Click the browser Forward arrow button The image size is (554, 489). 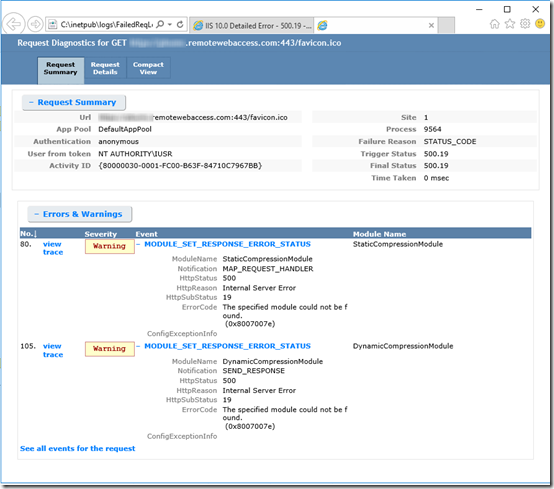(35, 24)
